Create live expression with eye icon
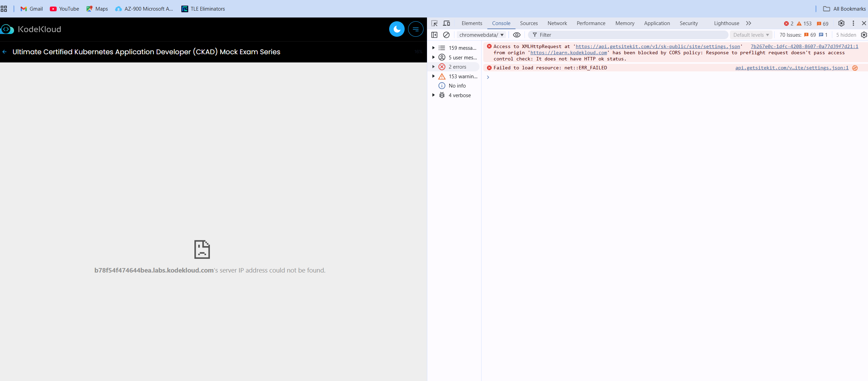 point(517,35)
